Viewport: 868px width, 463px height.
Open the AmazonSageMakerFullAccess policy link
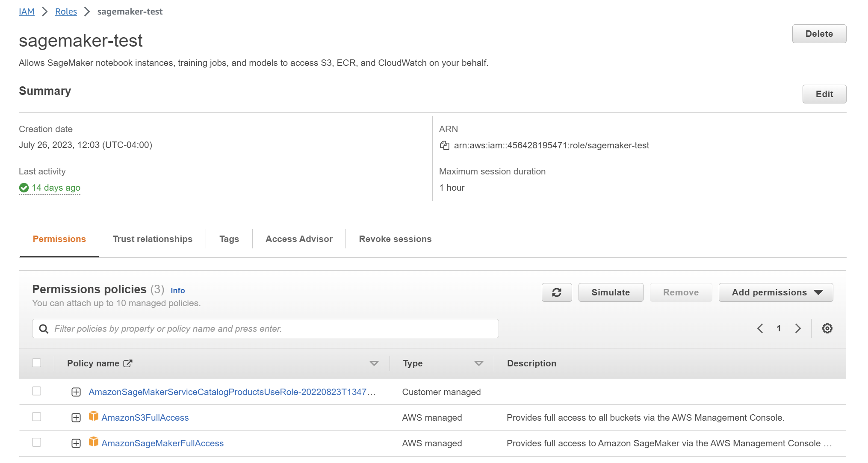[162, 443]
